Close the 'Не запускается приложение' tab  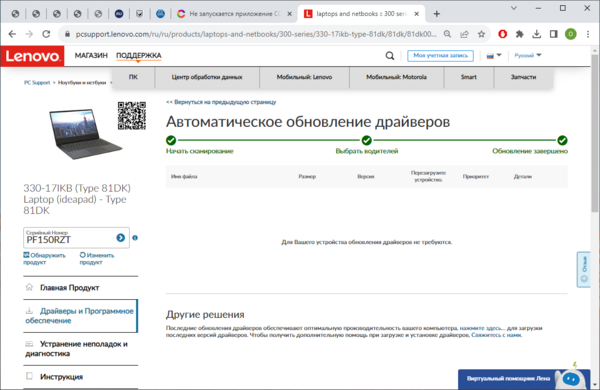[x=290, y=14]
